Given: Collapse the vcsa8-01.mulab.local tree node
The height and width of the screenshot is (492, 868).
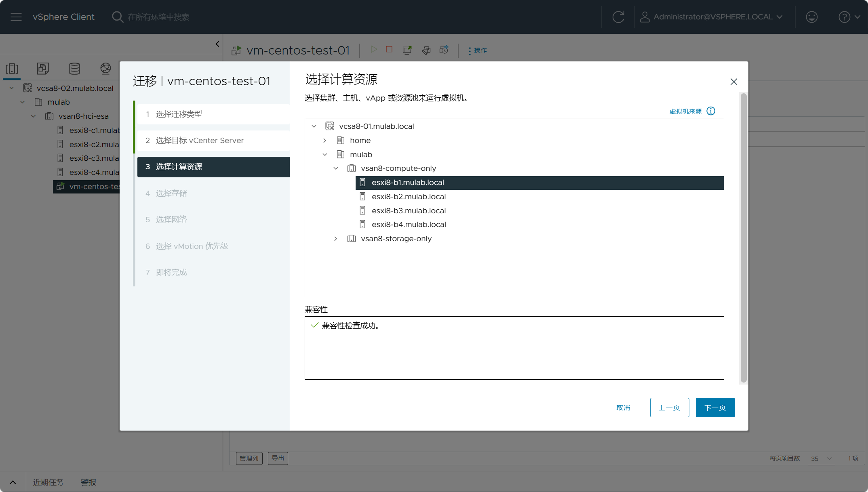Looking at the screenshot, I should tap(314, 126).
